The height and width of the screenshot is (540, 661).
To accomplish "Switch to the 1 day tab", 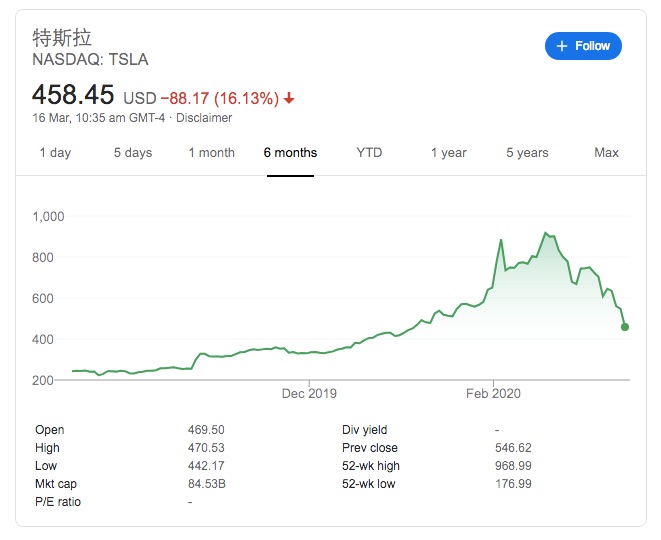I will [x=55, y=153].
